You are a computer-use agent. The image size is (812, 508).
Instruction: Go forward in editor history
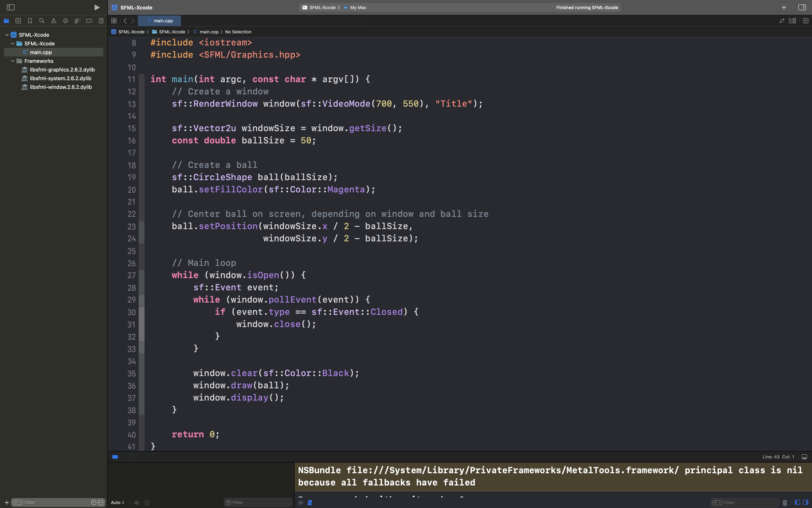133,21
